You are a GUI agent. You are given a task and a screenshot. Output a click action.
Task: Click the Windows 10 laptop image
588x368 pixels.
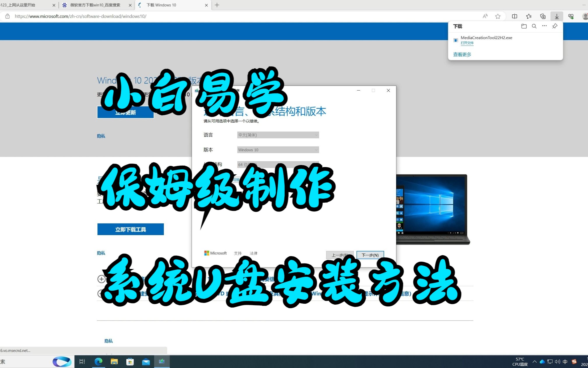[x=433, y=209]
